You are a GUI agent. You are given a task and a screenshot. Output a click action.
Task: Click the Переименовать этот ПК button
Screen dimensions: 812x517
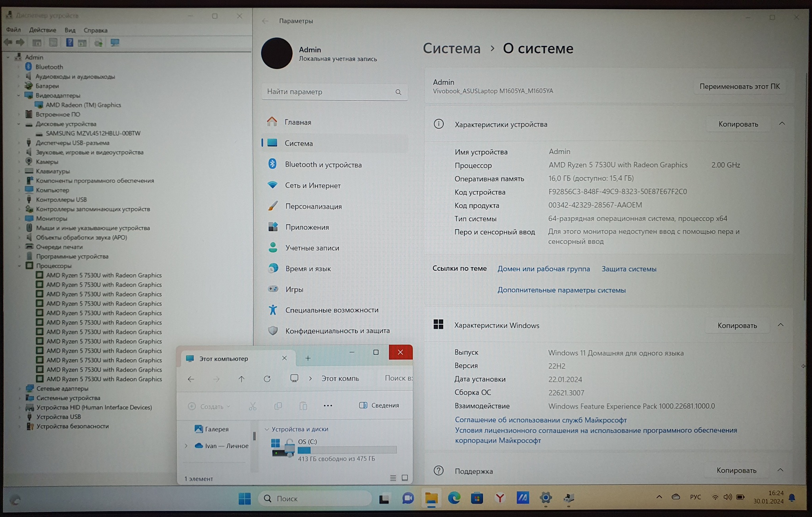click(739, 86)
